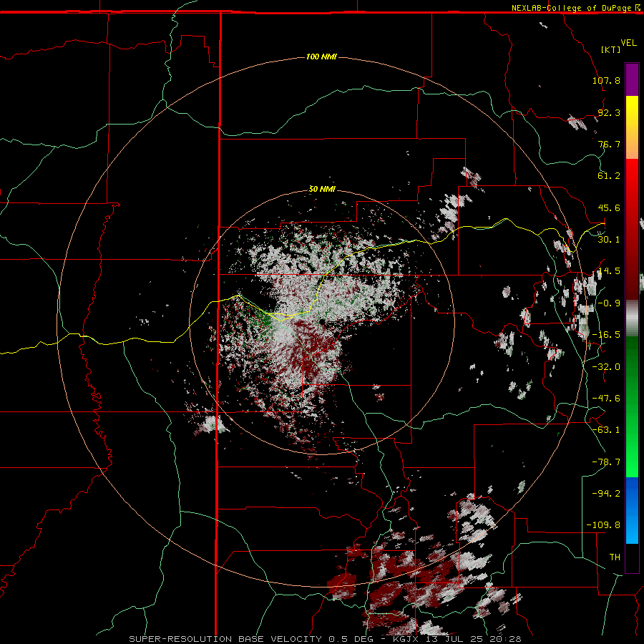Click the -16.5 velocity scale value
This screenshot has width=644, height=644.
tap(606, 335)
